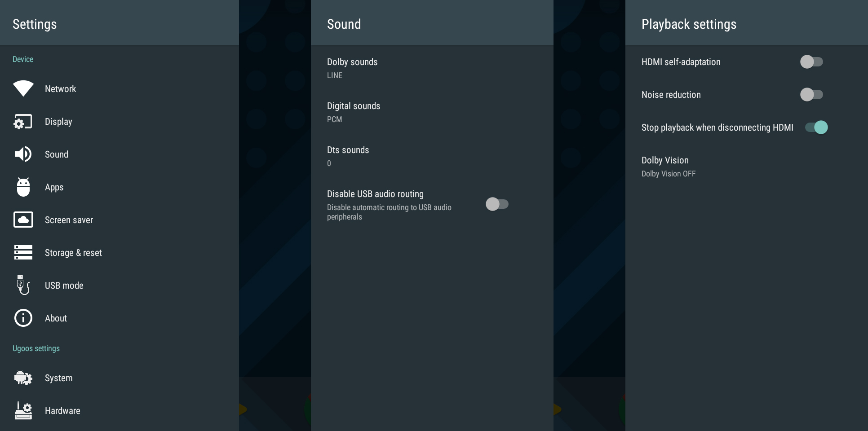868x431 pixels.
Task: Open Storage & reset menu entry
Action: pos(120,253)
